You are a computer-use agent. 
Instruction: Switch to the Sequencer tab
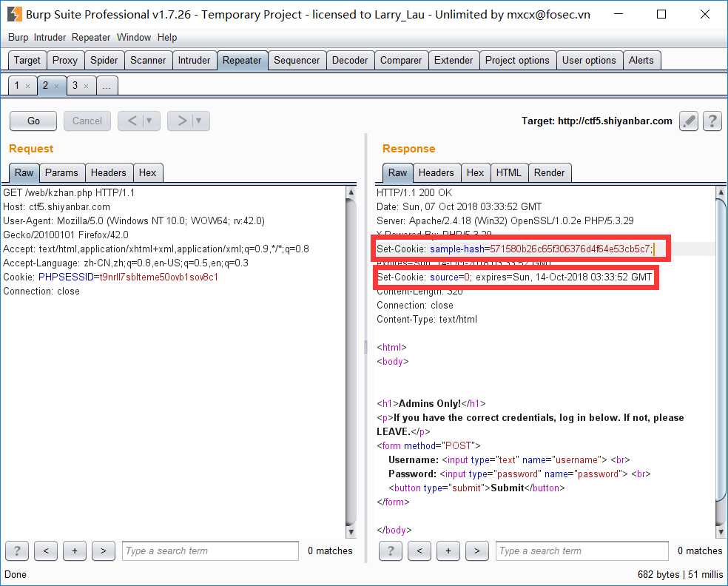[x=297, y=61]
